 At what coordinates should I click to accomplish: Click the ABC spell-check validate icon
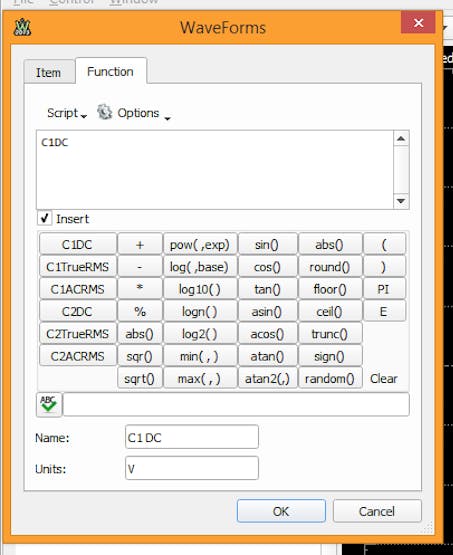click(x=49, y=404)
